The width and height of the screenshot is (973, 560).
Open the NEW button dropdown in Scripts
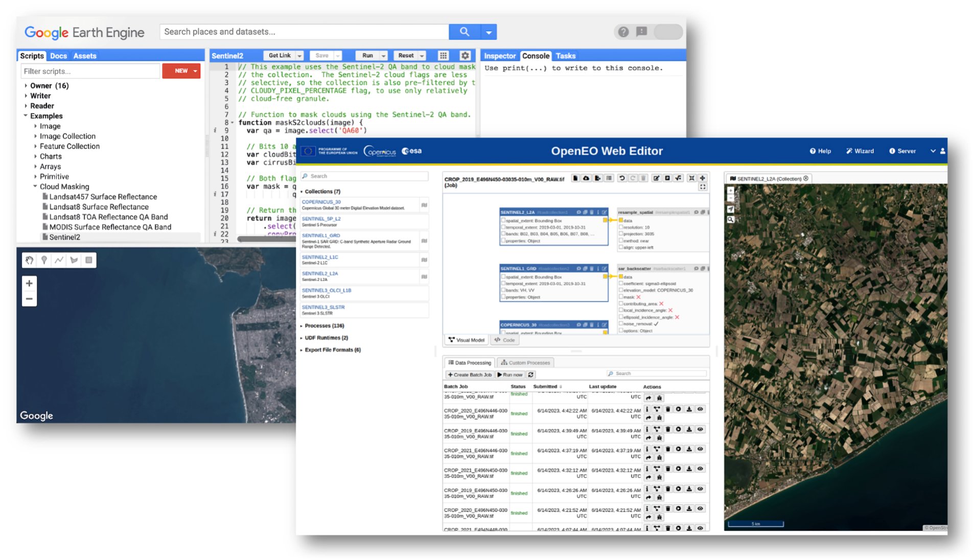point(195,71)
